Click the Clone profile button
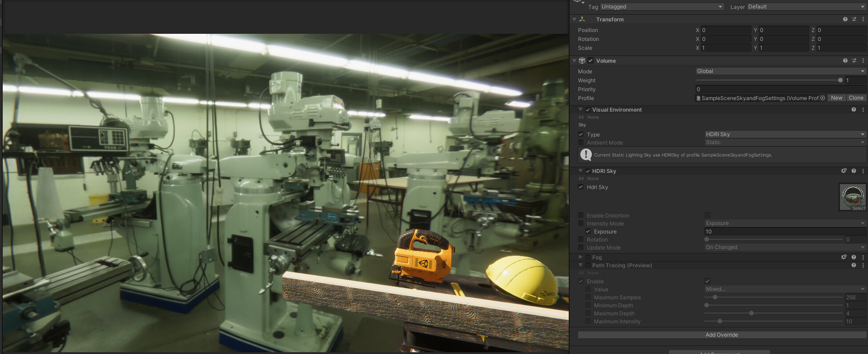Image resolution: width=868 pixels, height=354 pixels. click(856, 98)
